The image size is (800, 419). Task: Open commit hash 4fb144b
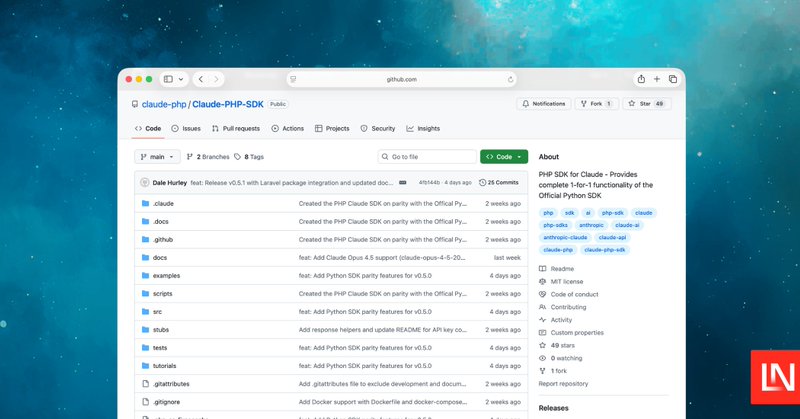(x=429, y=183)
